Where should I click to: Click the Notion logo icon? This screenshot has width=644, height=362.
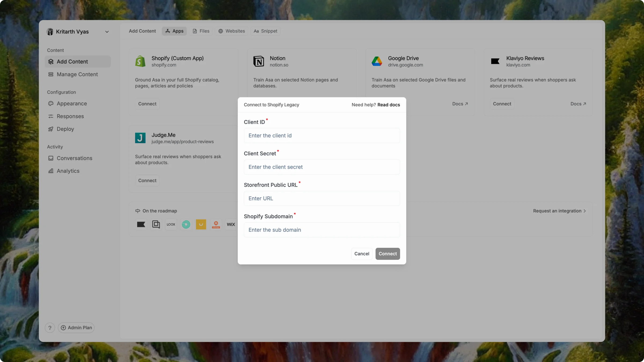click(259, 61)
